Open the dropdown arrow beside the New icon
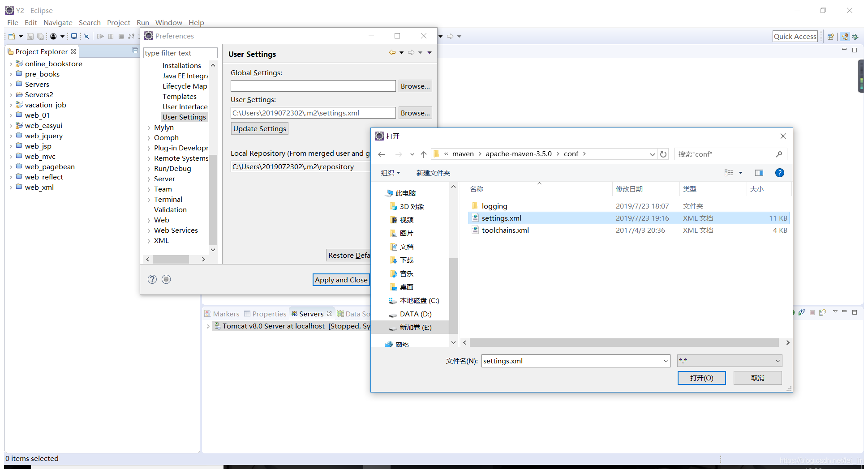The image size is (868, 469). click(x=21, y=36)
